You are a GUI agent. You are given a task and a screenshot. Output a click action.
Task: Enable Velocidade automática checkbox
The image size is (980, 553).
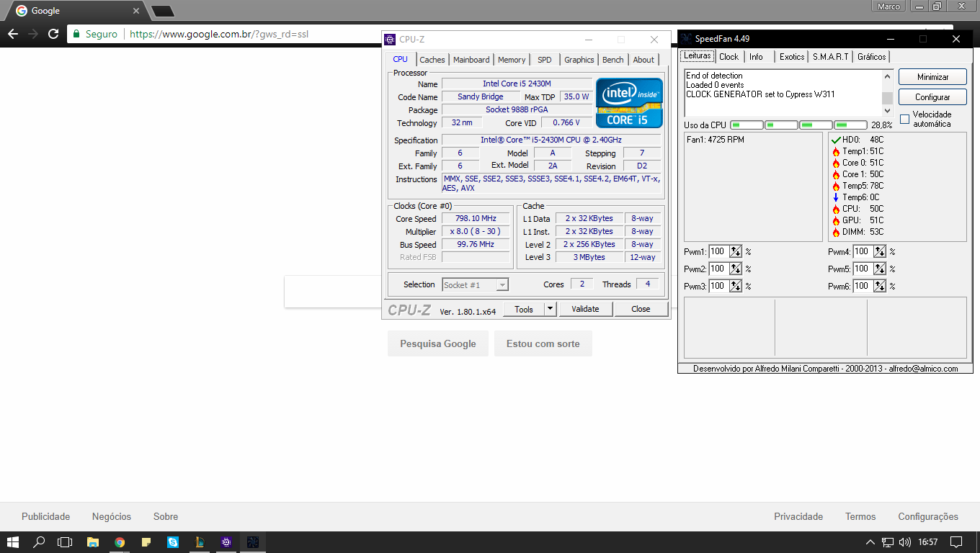tap(904, 119)
